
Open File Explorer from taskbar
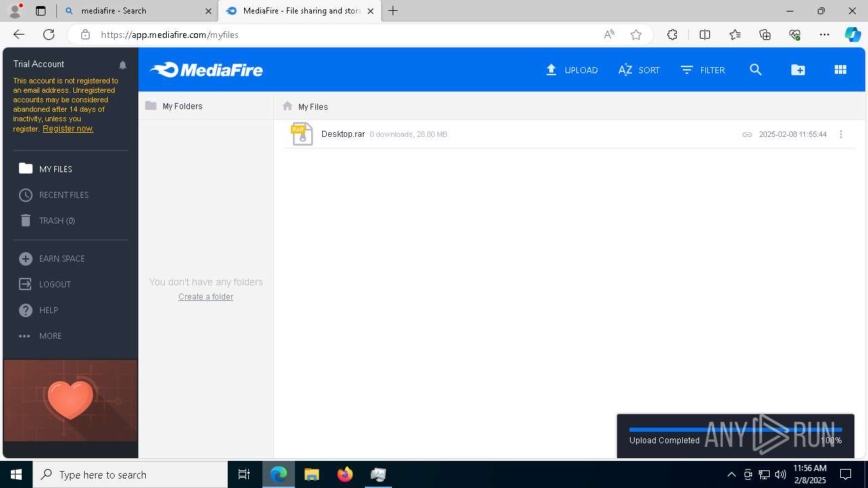[312, 474]
